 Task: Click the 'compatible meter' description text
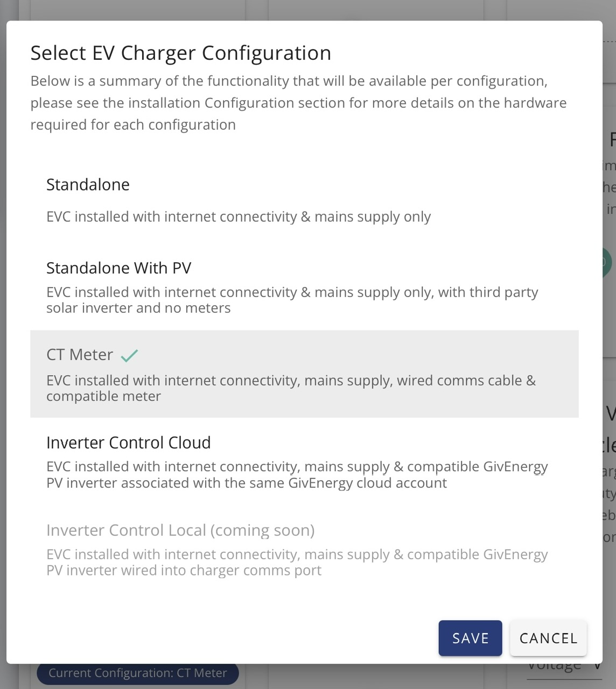coord(103,396)
